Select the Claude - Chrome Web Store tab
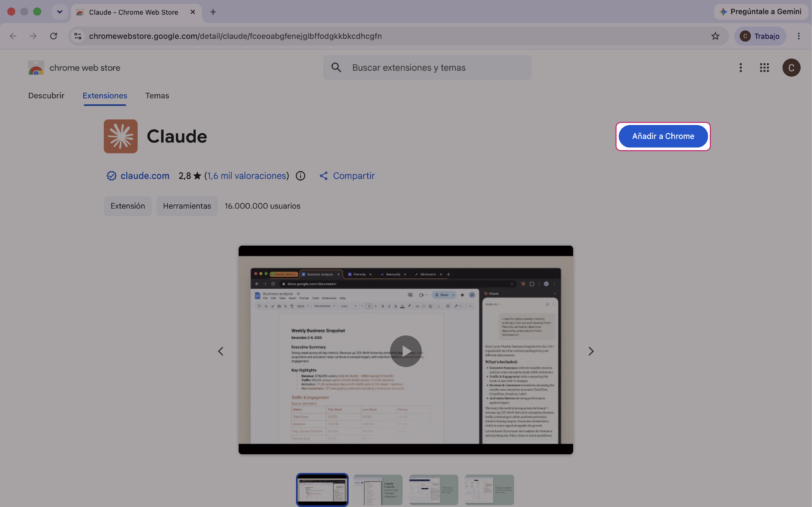 (x=136, y=12)
